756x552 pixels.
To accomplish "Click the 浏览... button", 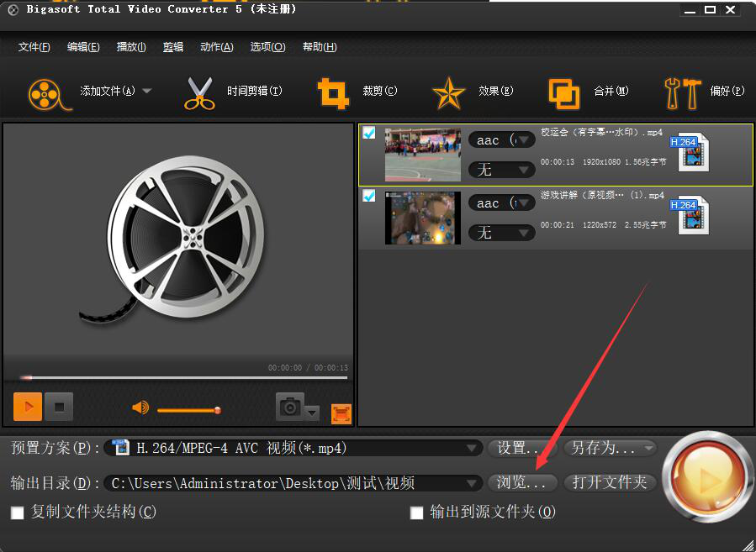I will point(523,482).
